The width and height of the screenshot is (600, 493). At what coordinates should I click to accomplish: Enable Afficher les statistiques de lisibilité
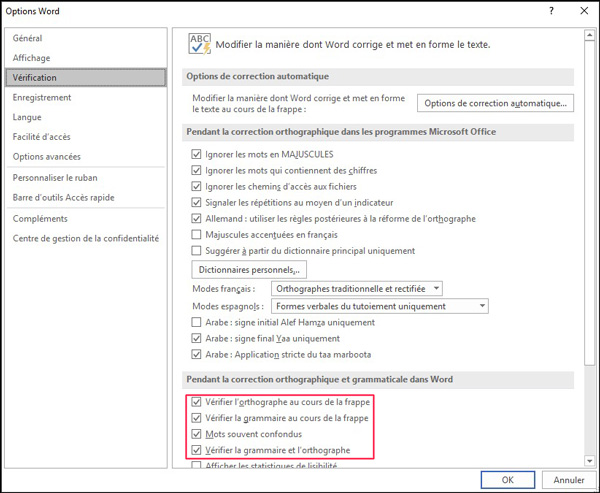click(x=196, y=465)
